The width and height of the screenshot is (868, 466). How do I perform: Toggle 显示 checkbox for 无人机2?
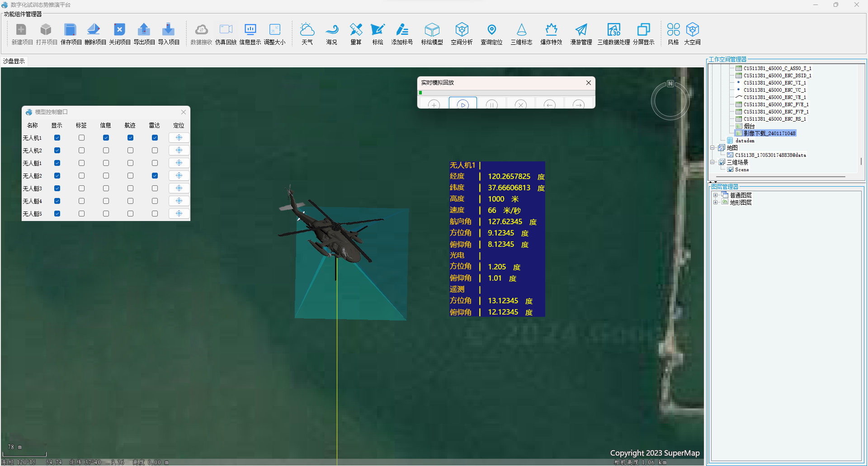pyautogui.click(x=57, y=151)
